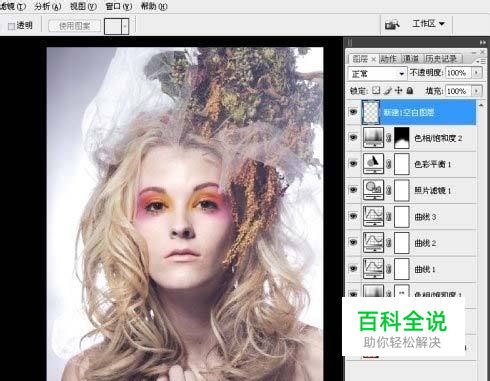This screenshot has width=490, height=381.
Task: Toggle the lock position move icon
Action: (x=398, y=90)
